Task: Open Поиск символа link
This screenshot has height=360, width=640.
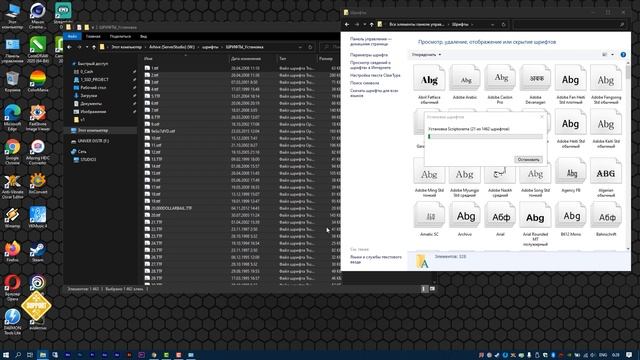Action: [364, 83]
